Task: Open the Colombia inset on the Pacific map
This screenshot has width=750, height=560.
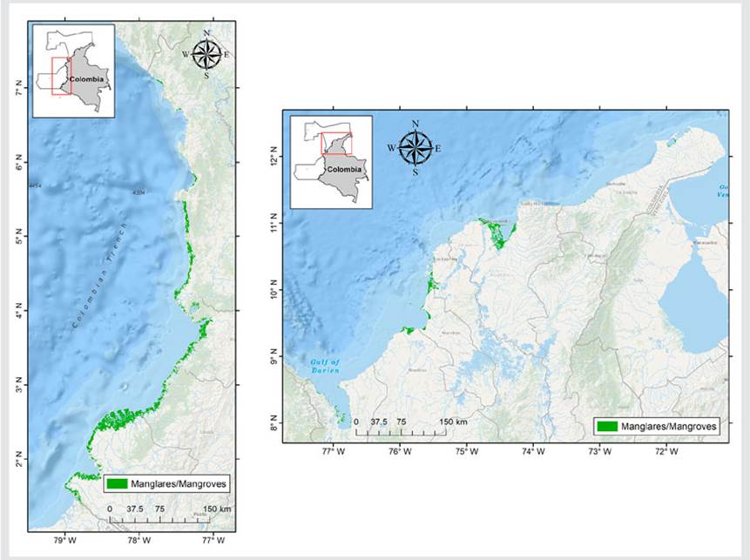Action: click(73, 71)
